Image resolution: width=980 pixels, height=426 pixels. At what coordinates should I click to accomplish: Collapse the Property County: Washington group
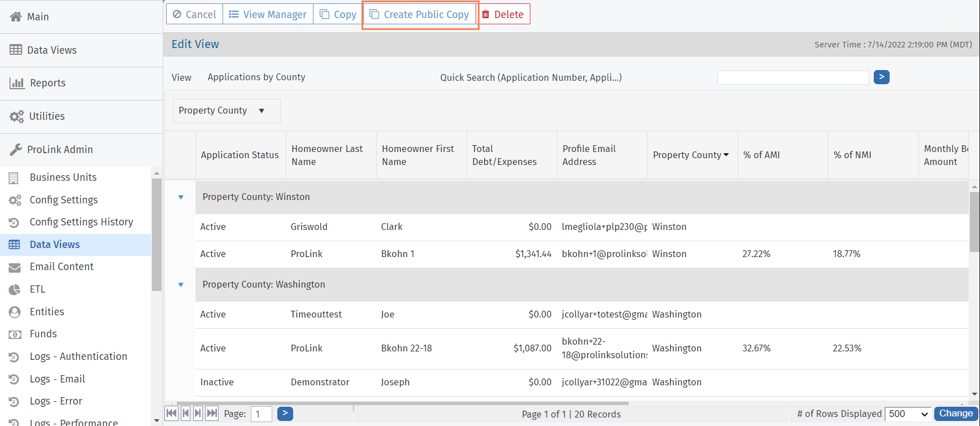tap(181, 285)
